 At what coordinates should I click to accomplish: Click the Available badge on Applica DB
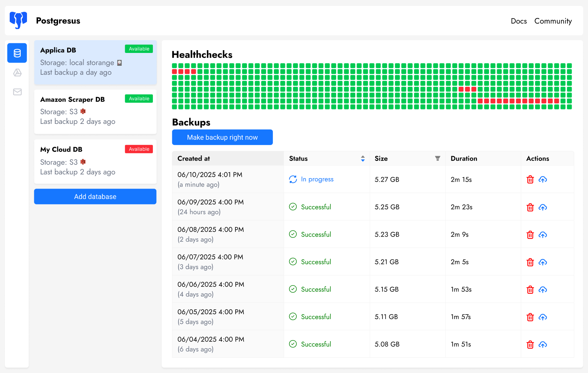pos(139,49)
